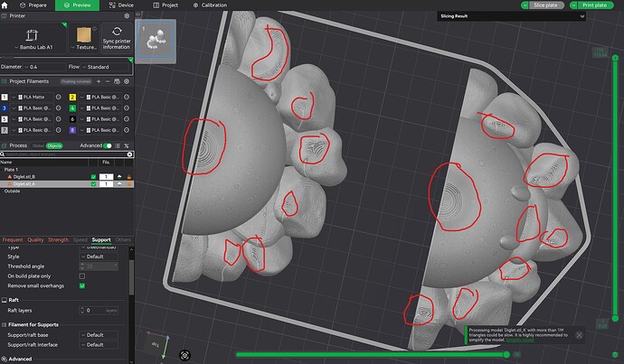This screenshot has height=364, width=624.
Task: Open printer settings gear icon
Action: tap(127, 16)
